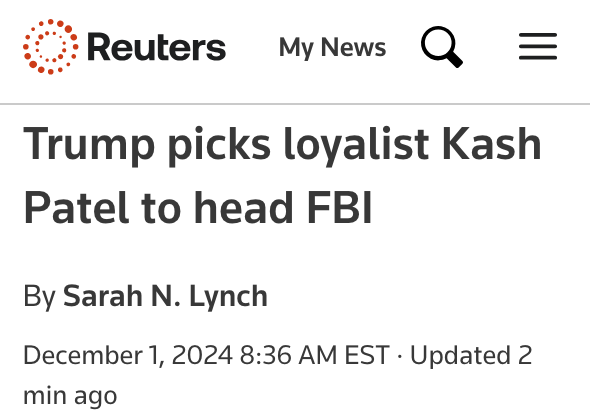Screen dimensions: 590x416
Task: Click the Reuters dotted circle logo
Action: (50, 47)
